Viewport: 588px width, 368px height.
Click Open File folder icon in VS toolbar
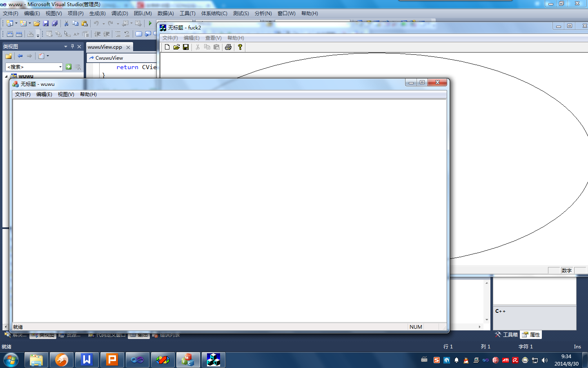click(37, 23)
